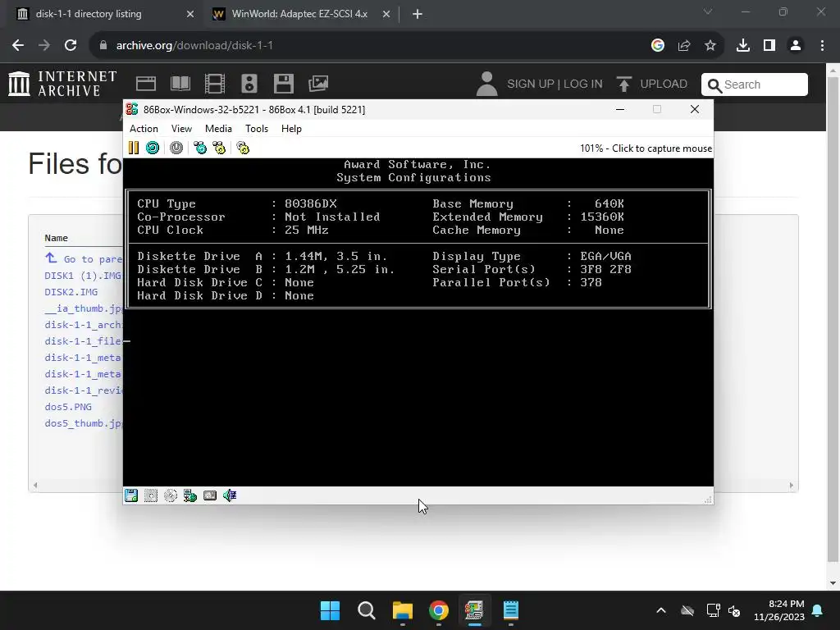Open the Action menu in 86Box

pos(144,129)
